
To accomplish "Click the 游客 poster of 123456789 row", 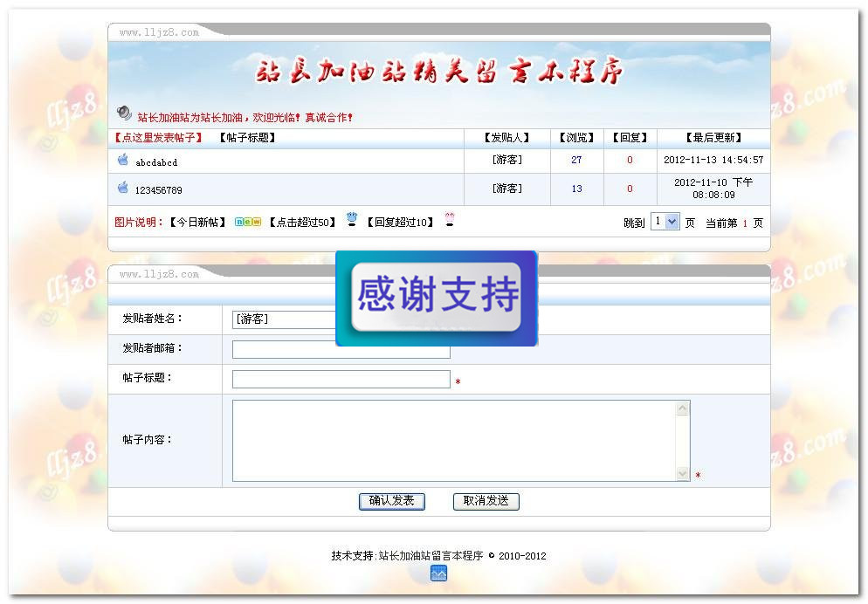I will pyautogui.click(x=507, y=189).
